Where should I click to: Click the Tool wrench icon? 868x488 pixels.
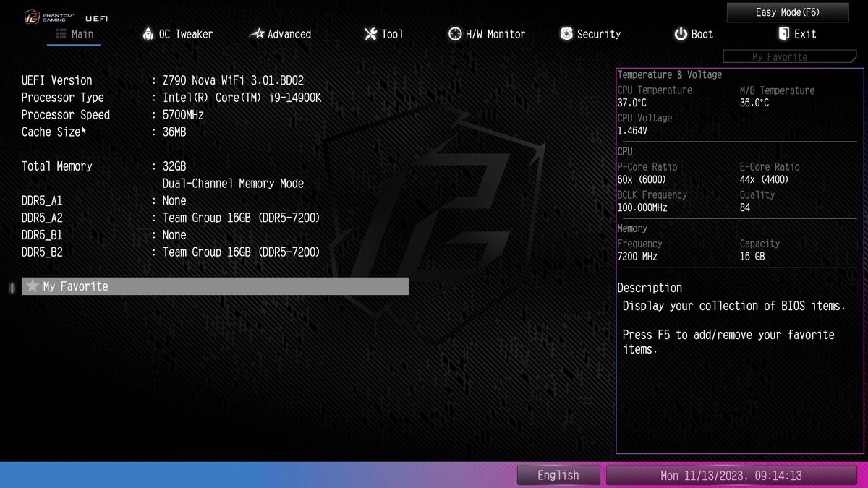click(370, 34)
